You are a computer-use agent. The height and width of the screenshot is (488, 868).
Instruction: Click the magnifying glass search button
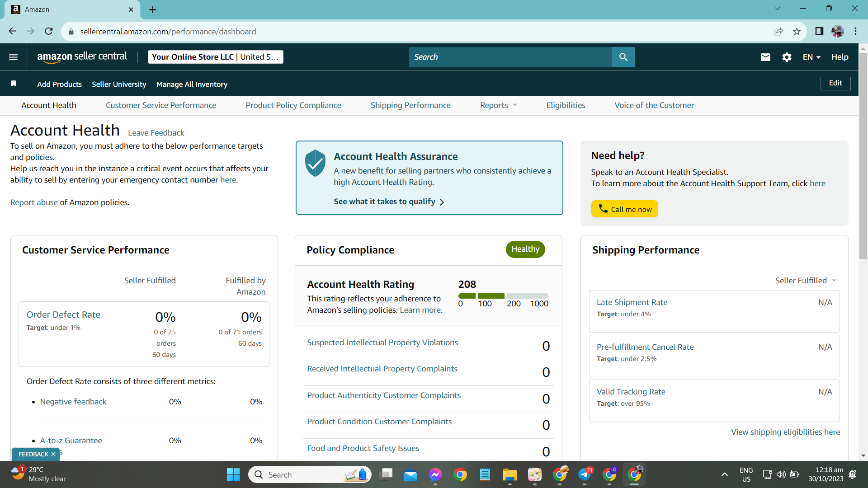pos(623,57)
